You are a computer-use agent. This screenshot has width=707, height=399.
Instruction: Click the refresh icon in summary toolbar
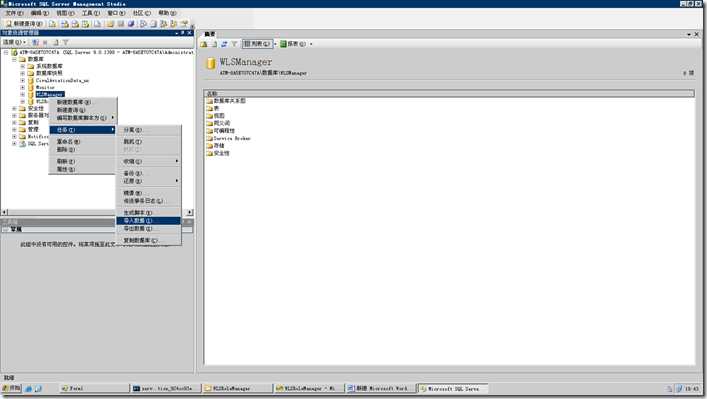(x=224, y=44)
